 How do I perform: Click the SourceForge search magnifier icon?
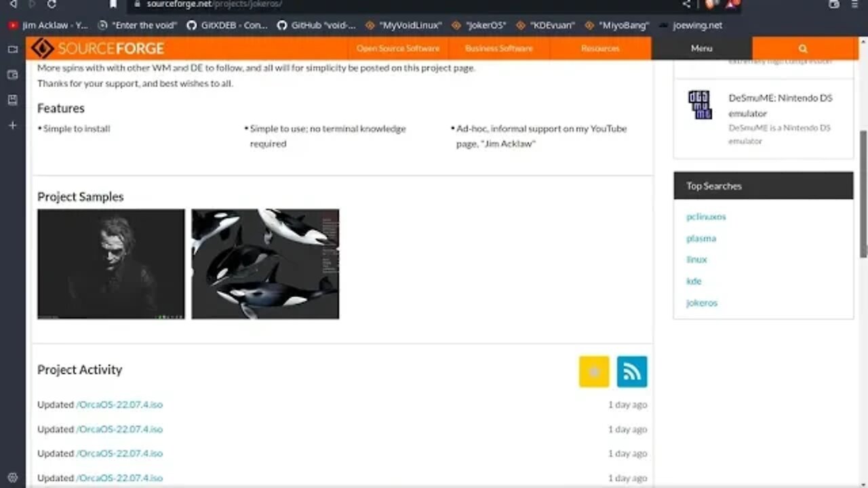tap(803, 49)
